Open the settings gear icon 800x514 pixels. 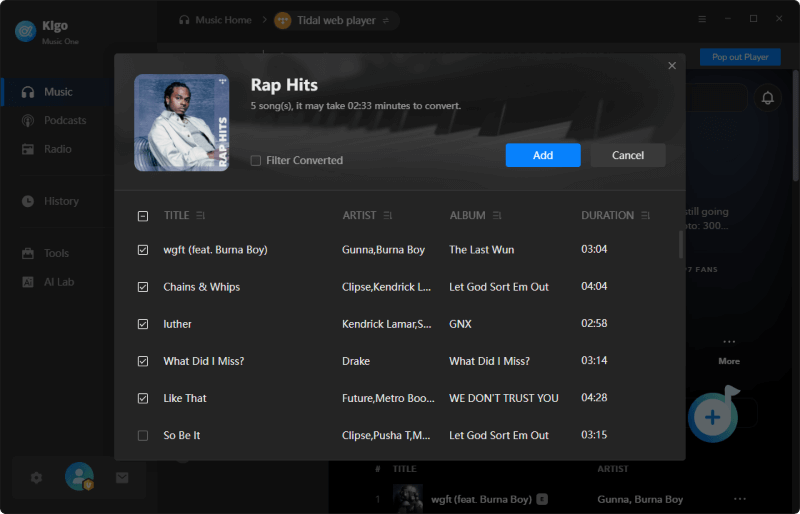[x=37, y=478]
